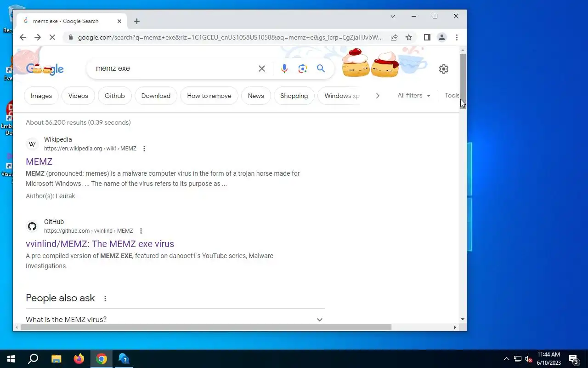Go to Google homepage via logo
This screenshot has height=368, width=588.
(45, 69)
